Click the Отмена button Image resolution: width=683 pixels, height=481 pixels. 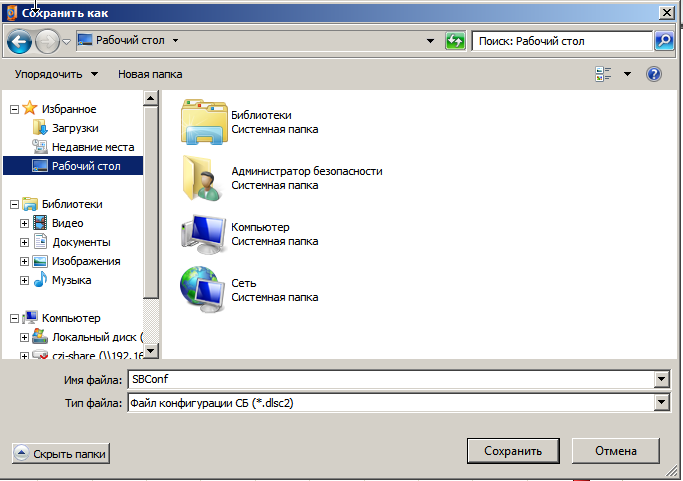point(615,451)
